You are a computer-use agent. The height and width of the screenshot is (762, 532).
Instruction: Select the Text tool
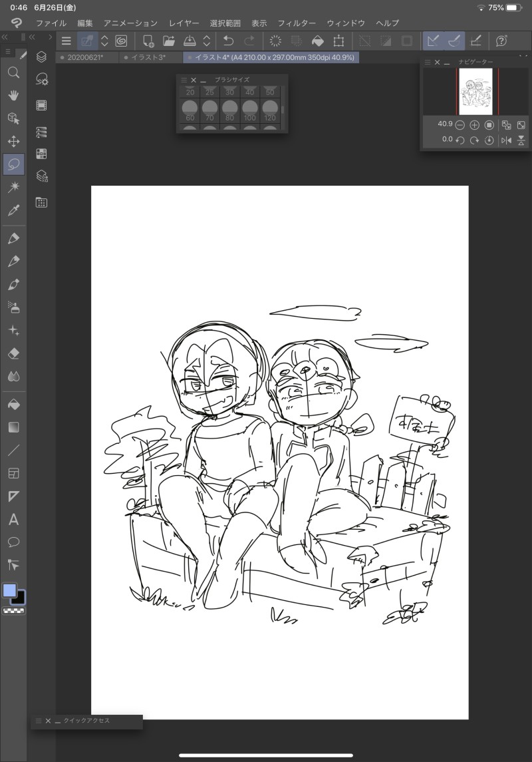13,520
